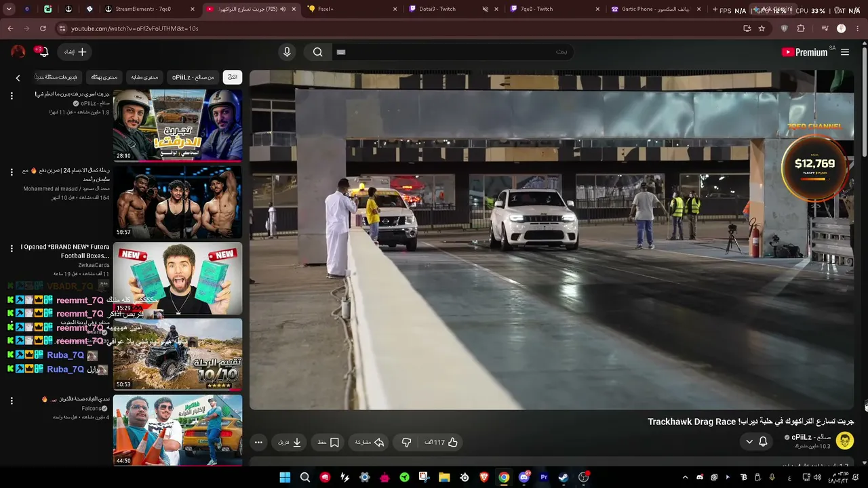
Task: Open the Futera Football Boxes video thumbnail
Action: (x=178, y=279)
